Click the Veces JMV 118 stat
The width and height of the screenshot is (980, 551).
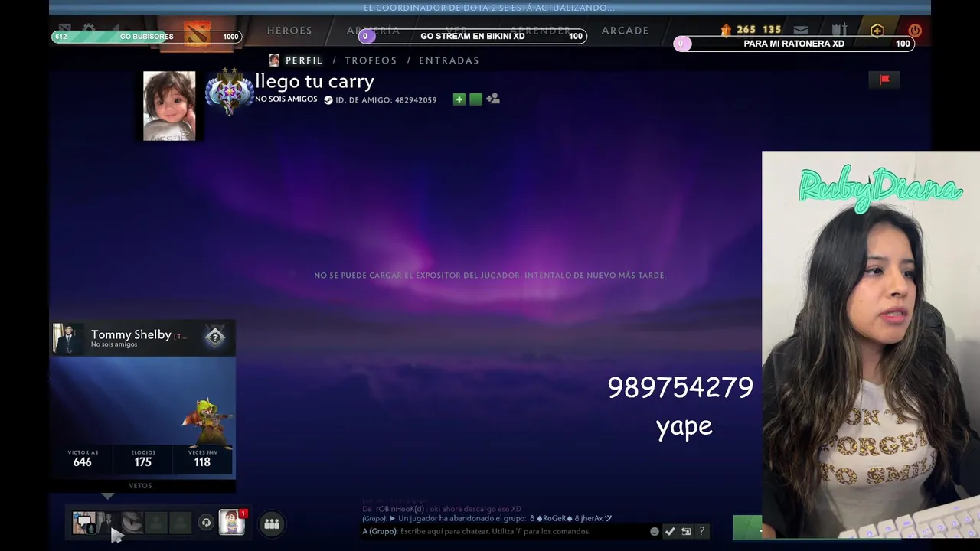202,458
